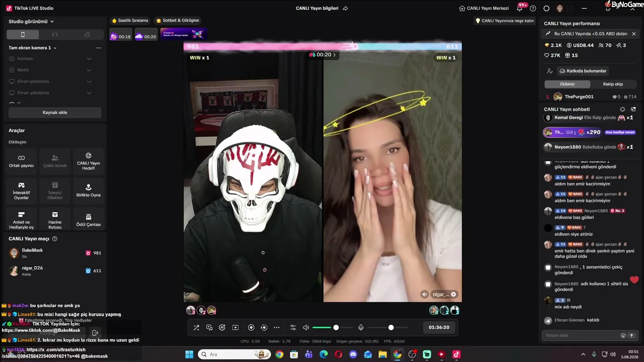This screenshot has width=644, height=362.
Task: Share CANLI Yayın bilgileri via share icon
Action: coord(345,8)
